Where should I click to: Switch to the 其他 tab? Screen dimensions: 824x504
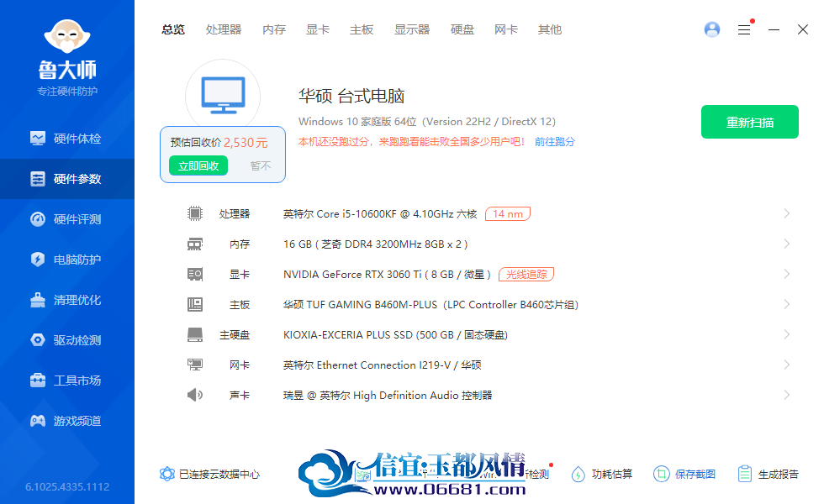(x=550, y=30)
